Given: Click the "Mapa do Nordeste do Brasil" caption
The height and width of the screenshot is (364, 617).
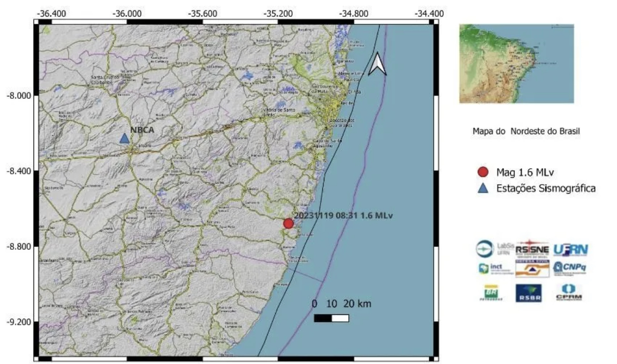Looking at the screenshot, I should point(526,132).
